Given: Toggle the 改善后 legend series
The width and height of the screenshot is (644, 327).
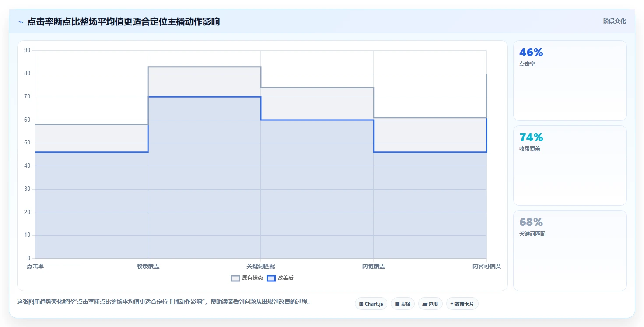Looking at the screenshot, I should coord(281,278).
